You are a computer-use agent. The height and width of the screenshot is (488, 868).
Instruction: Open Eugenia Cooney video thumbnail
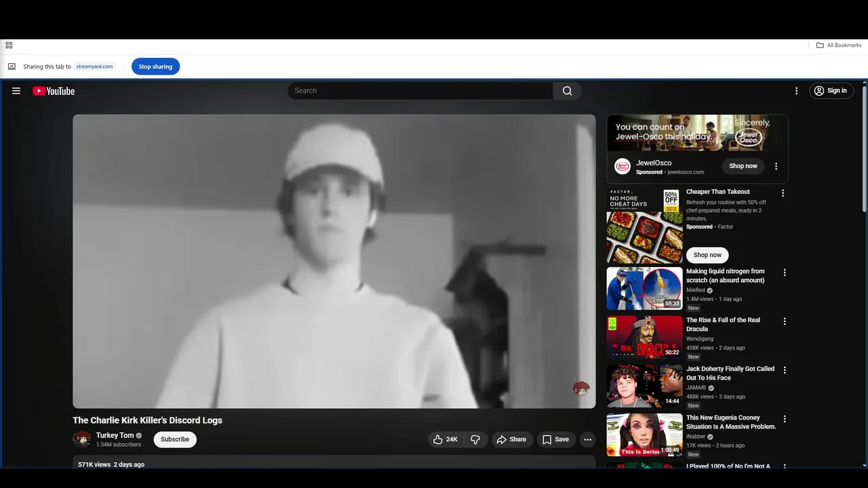tap(644, 435)
